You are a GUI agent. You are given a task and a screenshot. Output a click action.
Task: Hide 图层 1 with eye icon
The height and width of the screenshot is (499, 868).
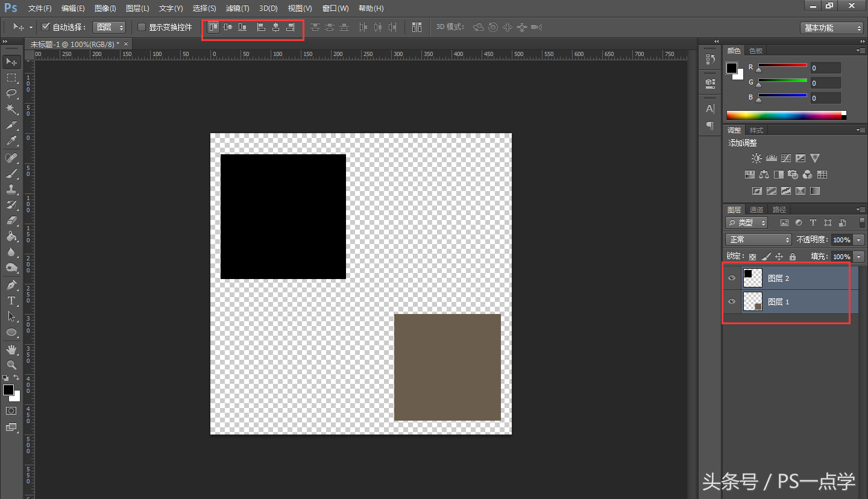tap(732, 301)
